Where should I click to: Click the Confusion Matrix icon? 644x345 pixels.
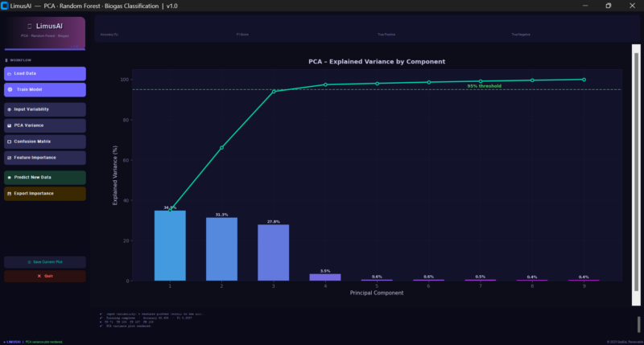pos(9,142)
